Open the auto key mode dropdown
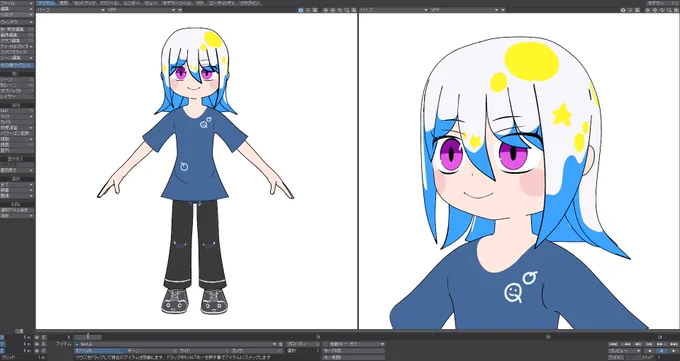Viewport: 680px width, 361px height. click(x=354, y=344)
